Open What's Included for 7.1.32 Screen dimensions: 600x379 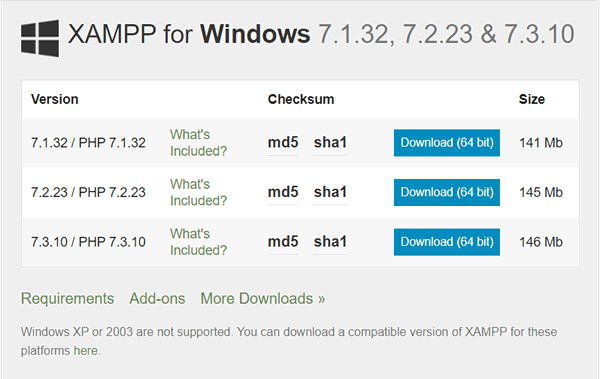click(198, 143)
